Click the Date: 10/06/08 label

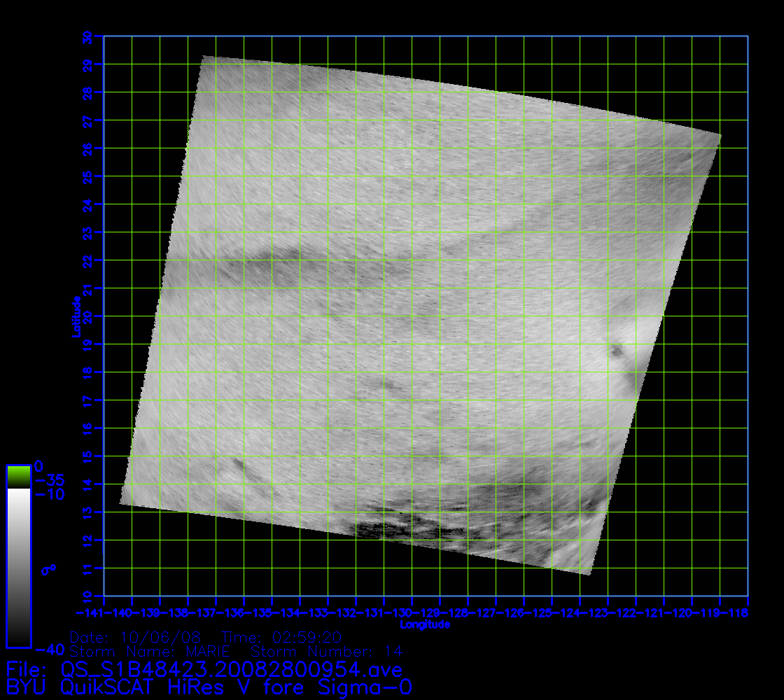136,638
